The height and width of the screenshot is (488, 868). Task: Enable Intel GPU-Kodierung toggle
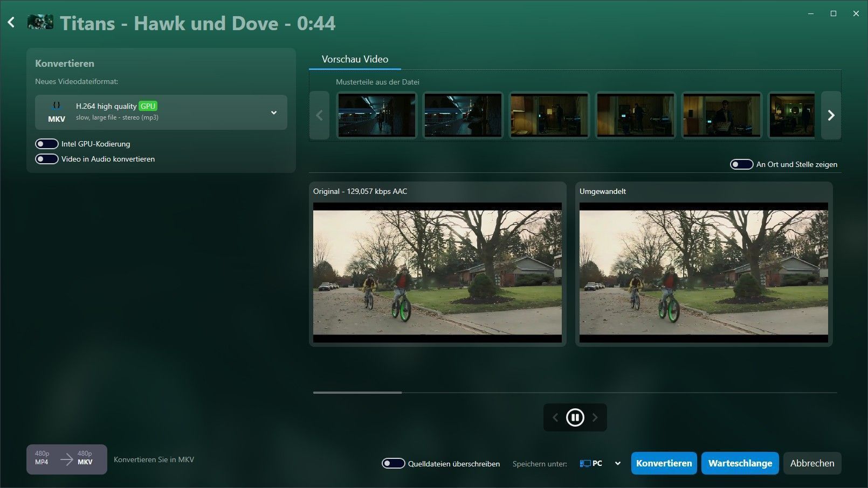pyautogui.click(x=47, y=144)
